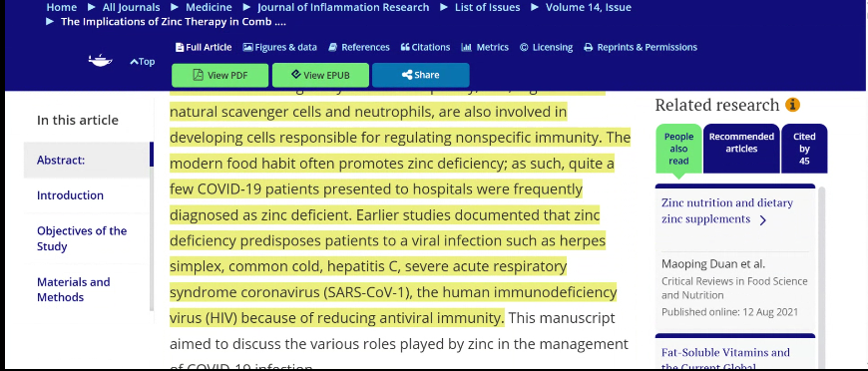
Task: Click the Dove Press logo icon
Action: [100, 61]
